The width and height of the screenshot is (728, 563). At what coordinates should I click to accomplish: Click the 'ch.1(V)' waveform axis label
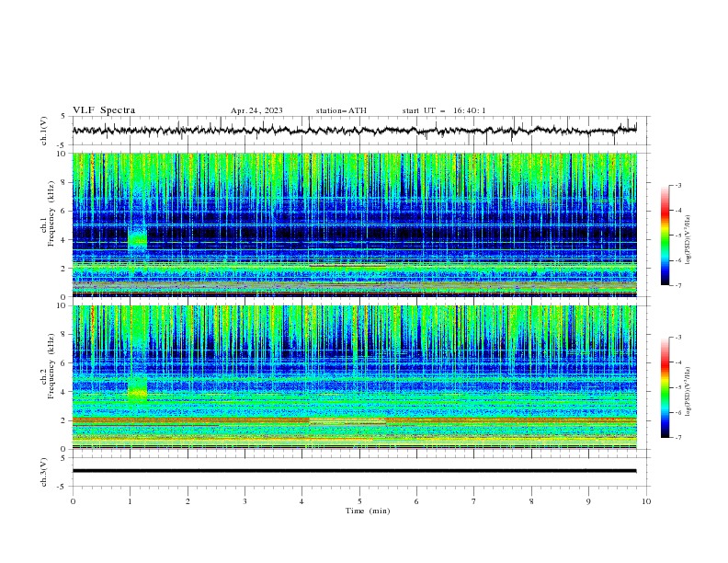(44, 131)
